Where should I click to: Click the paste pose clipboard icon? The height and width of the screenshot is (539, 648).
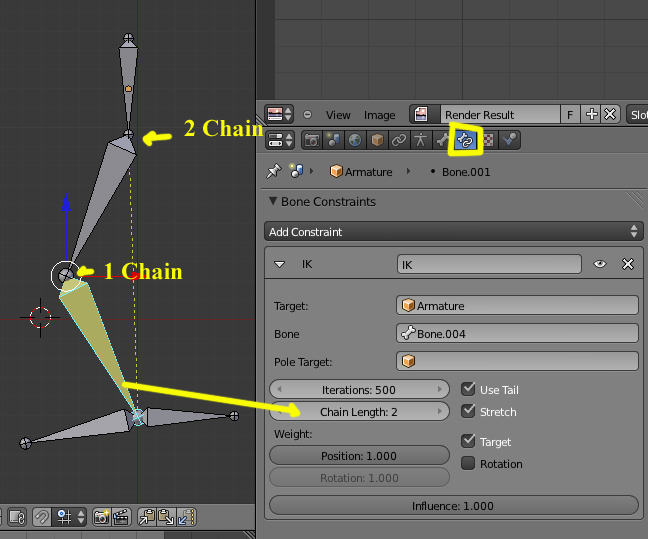pyautogui.click(x=166, y=517)
